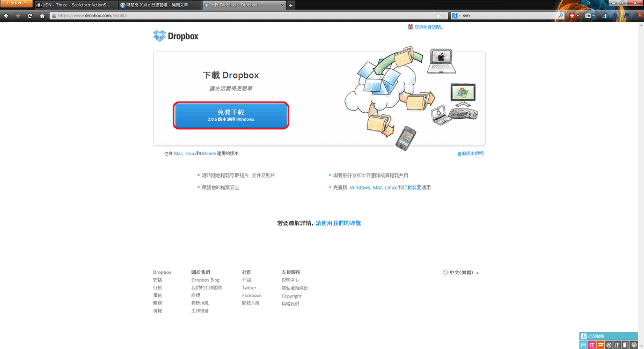
Task: Click the orange graduation cap widget icon
Action: [601, 344]
